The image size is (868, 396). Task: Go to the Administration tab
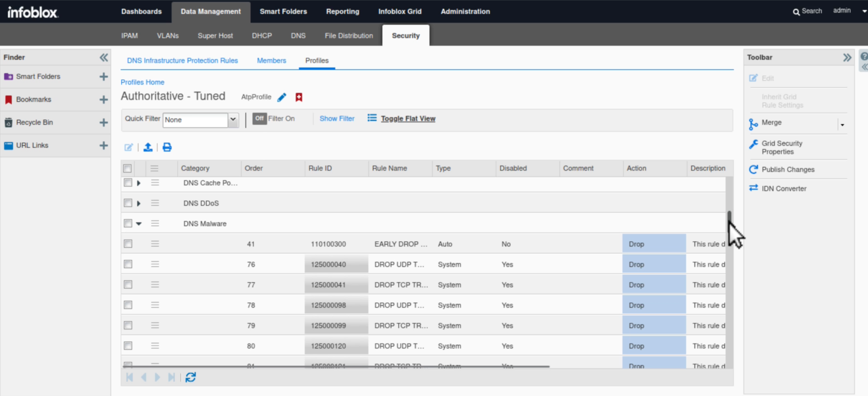(465, 11)
